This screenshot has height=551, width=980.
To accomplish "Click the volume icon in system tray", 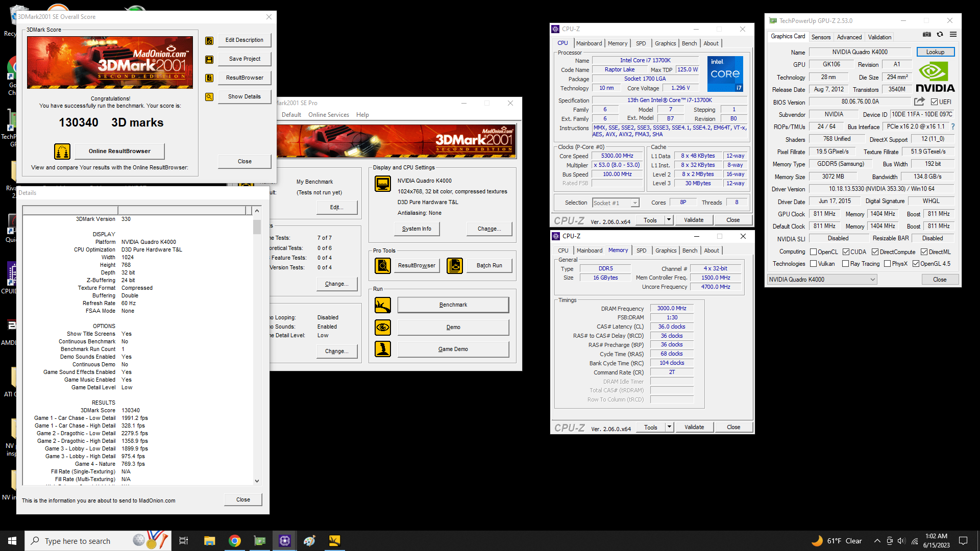I will (901, 541).
